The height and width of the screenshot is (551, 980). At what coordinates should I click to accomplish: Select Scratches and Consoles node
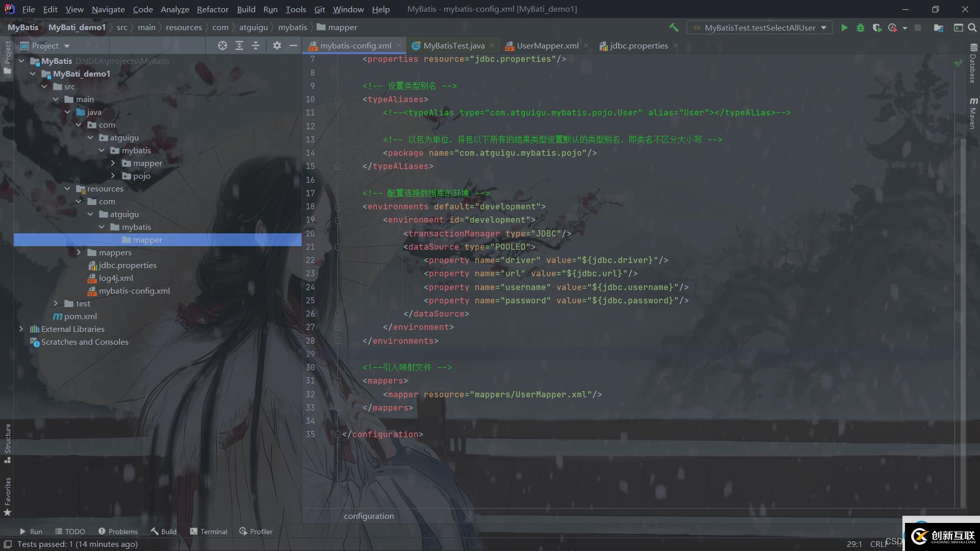[x=85, y=342]
